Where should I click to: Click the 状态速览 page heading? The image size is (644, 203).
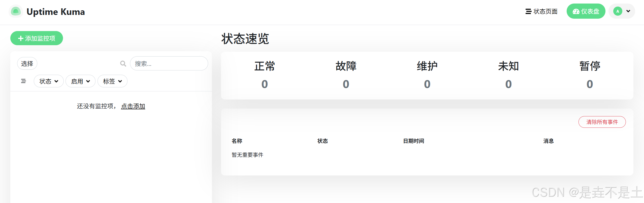point(245,39)
